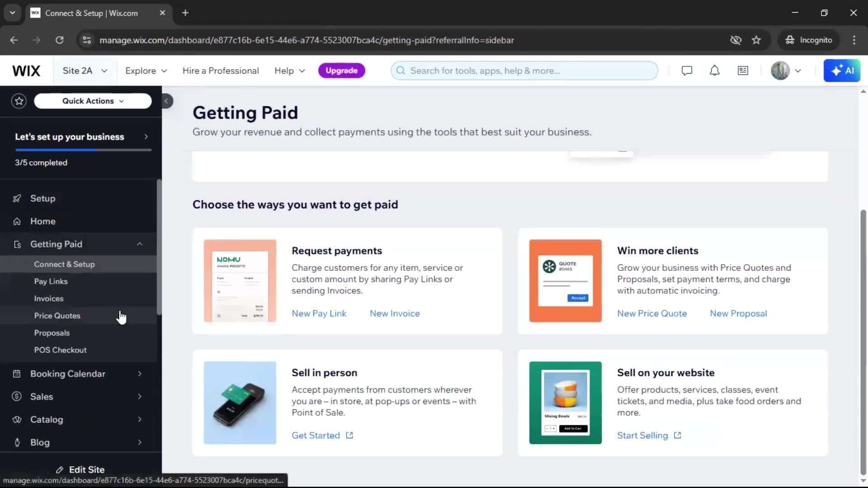Open Price Quotes in sidebar

[x=57, y=316]
